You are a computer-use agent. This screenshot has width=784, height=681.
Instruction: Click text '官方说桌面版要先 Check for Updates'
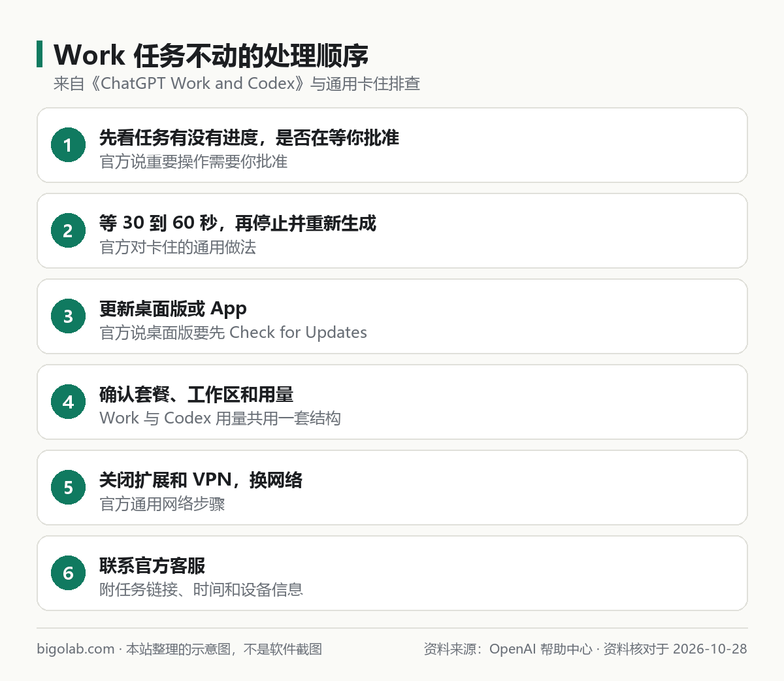[233, 333]
